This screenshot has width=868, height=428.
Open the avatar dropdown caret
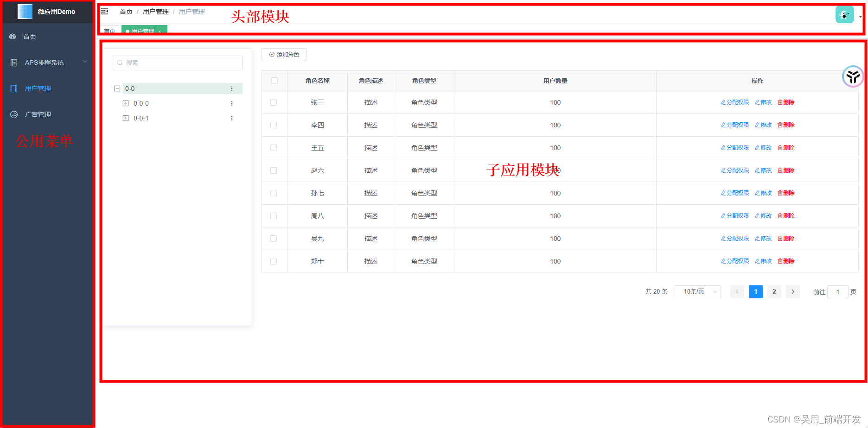coord(860,17)
